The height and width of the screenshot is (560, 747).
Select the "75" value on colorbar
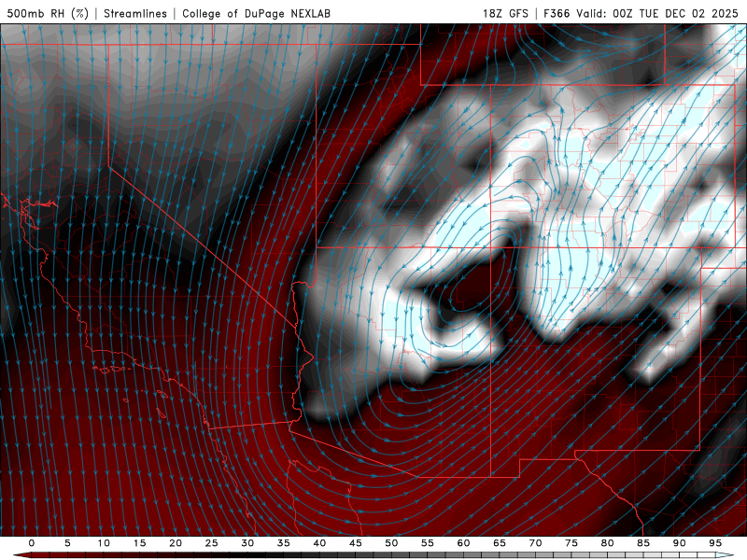(x=571, y=543)
